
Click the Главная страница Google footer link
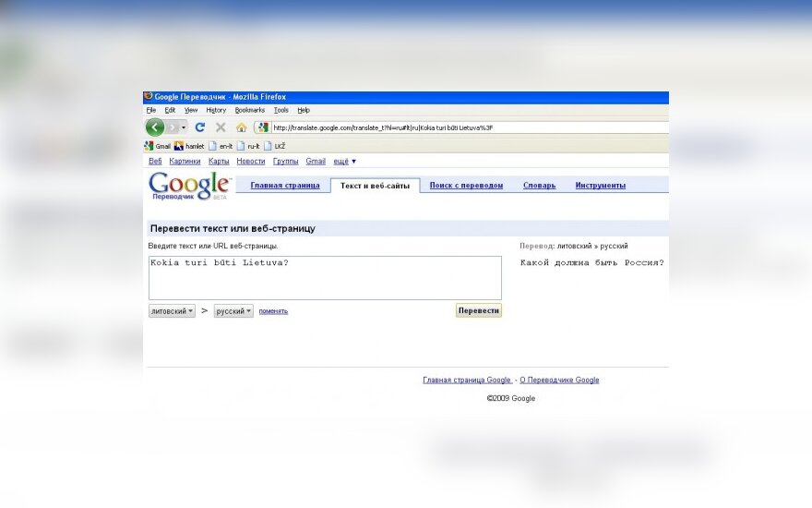point(467,380)
